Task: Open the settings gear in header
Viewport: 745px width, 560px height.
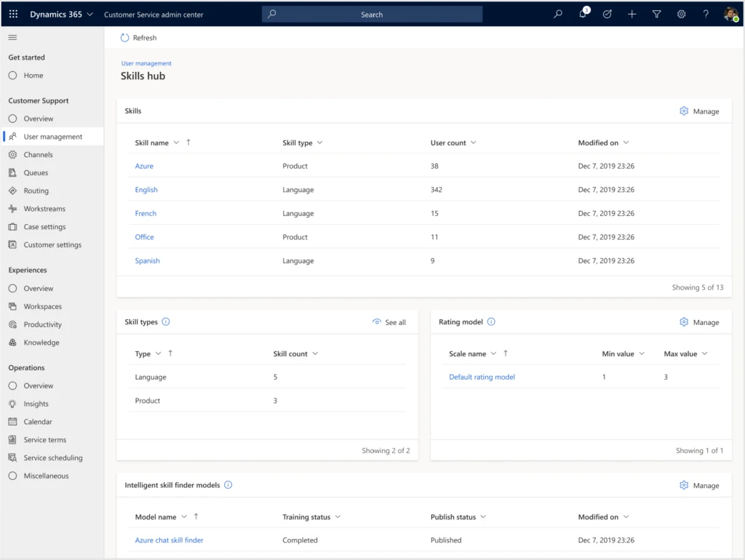Action: tap(681, 15)
